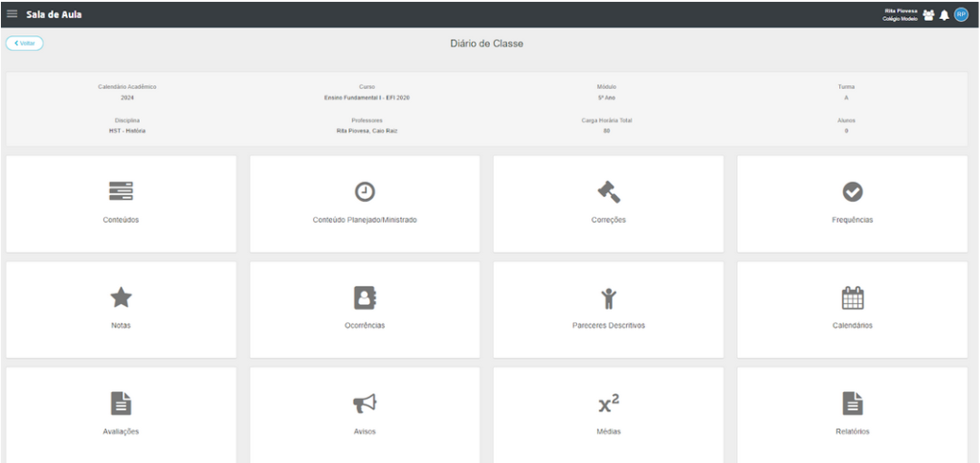The width and height of the screenshot is (980, 463).
Task: Click the Sala de Aula title
Action: pyautogui.click(x=53, y=13)
